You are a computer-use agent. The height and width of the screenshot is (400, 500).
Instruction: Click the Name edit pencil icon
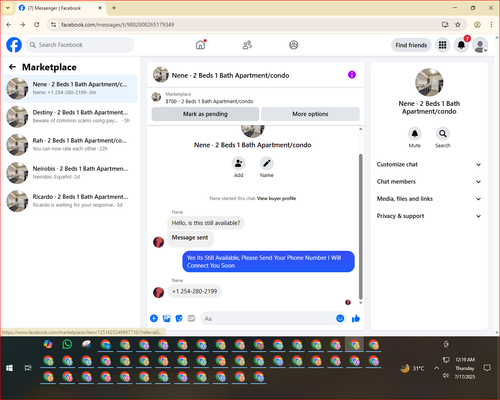pyautogui.click(x=267, y=163)
